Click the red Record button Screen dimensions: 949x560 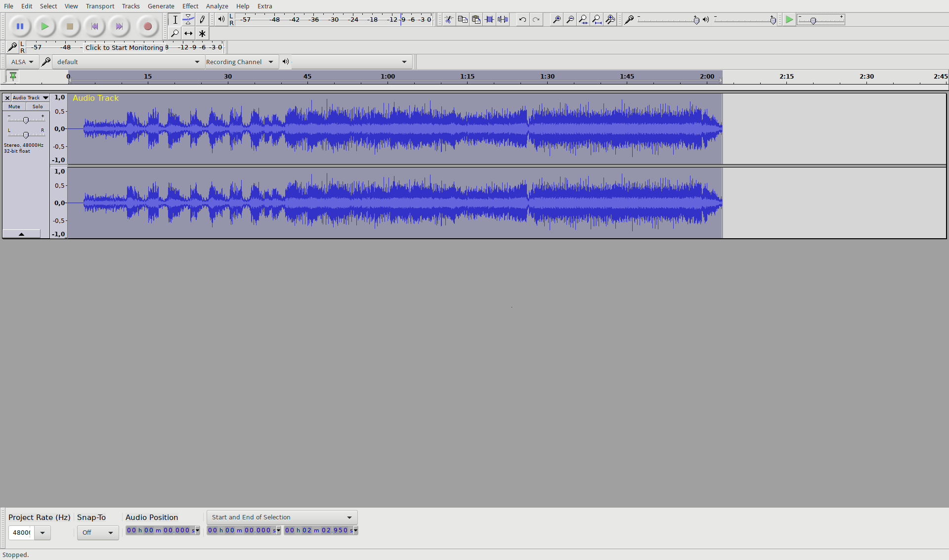[x=147, y=26]
